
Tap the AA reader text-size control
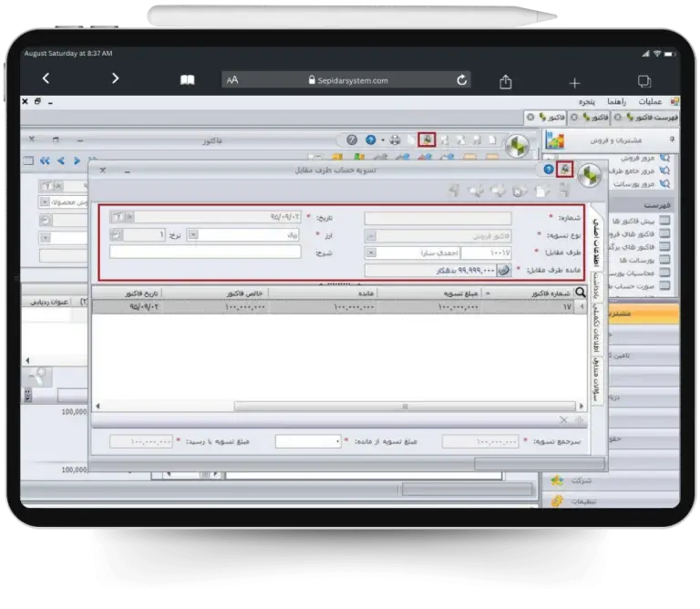tap(232, 80)
